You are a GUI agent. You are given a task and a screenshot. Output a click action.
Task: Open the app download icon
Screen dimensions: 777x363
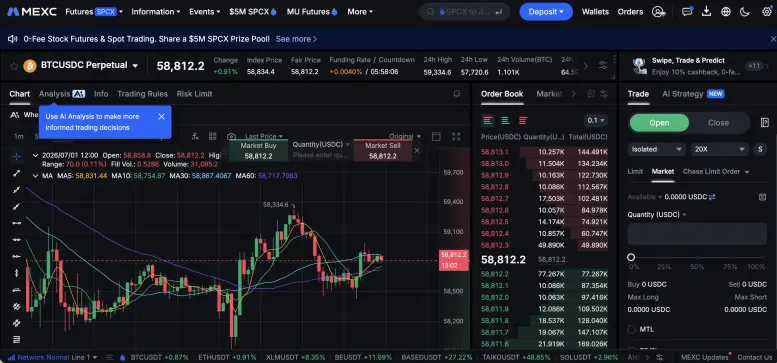(707, 11)
